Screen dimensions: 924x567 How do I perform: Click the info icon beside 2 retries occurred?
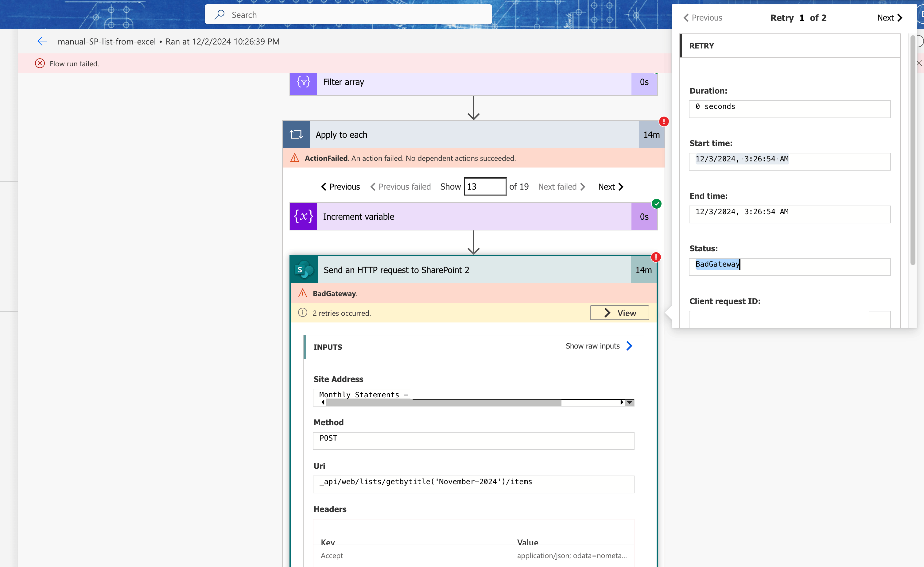[302, 313]
